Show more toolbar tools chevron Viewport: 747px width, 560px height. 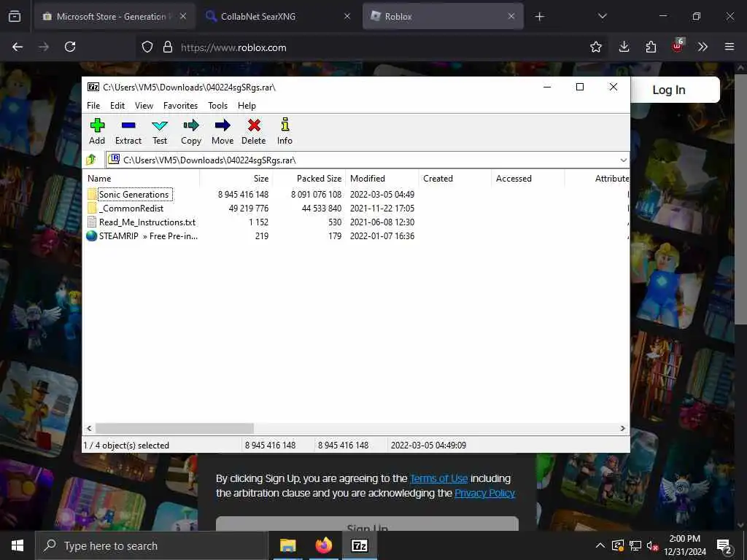click(x=703, y=47)
